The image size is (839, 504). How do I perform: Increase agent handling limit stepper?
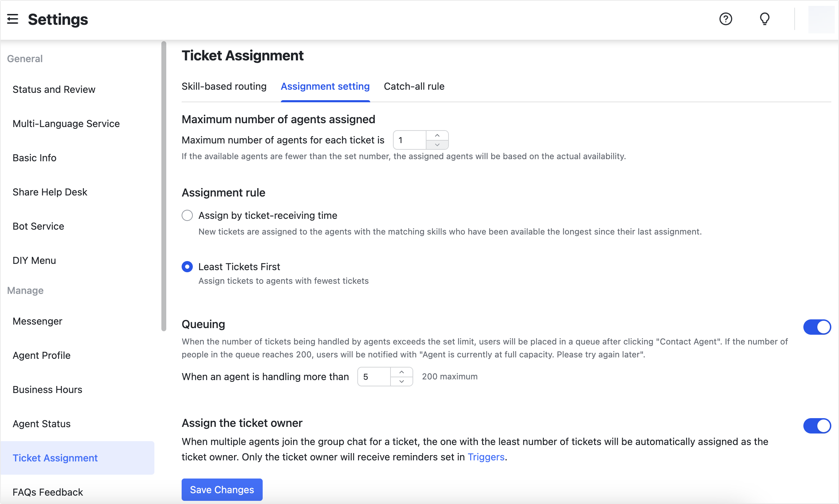(401, 372)
